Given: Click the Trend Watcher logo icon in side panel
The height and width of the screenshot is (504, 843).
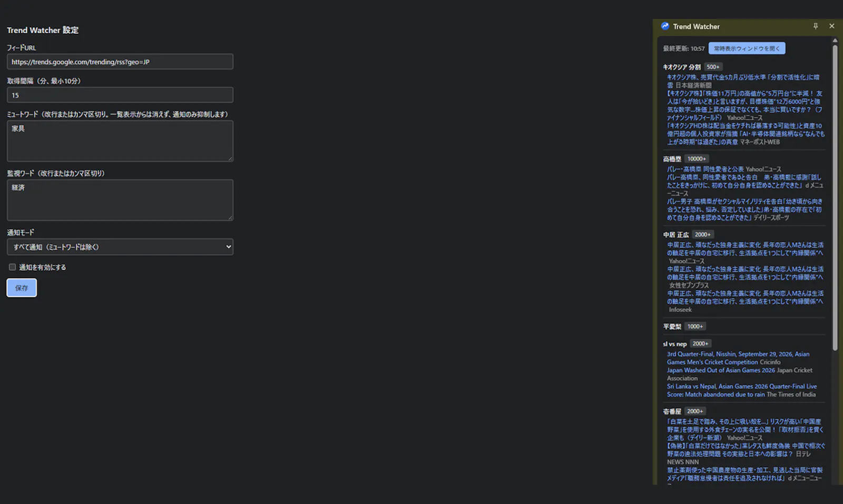Looking at the screenshot, I should [x=665, y=26].
